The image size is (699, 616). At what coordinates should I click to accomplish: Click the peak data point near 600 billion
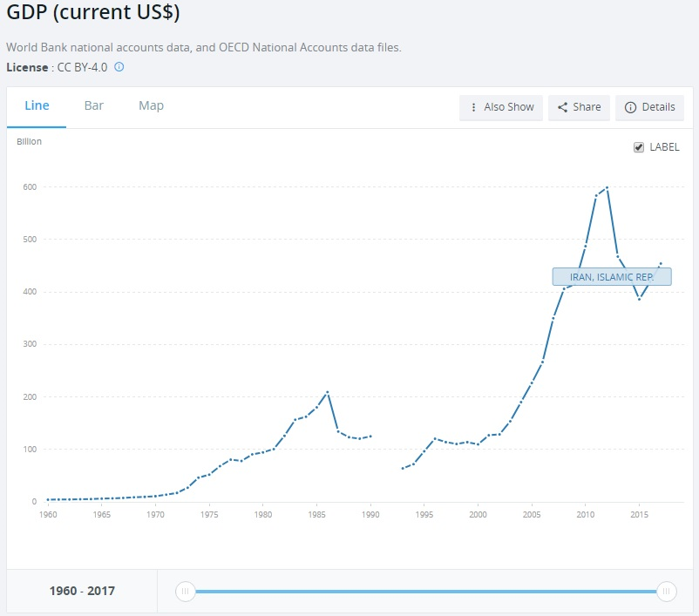(x=607, y=187)
